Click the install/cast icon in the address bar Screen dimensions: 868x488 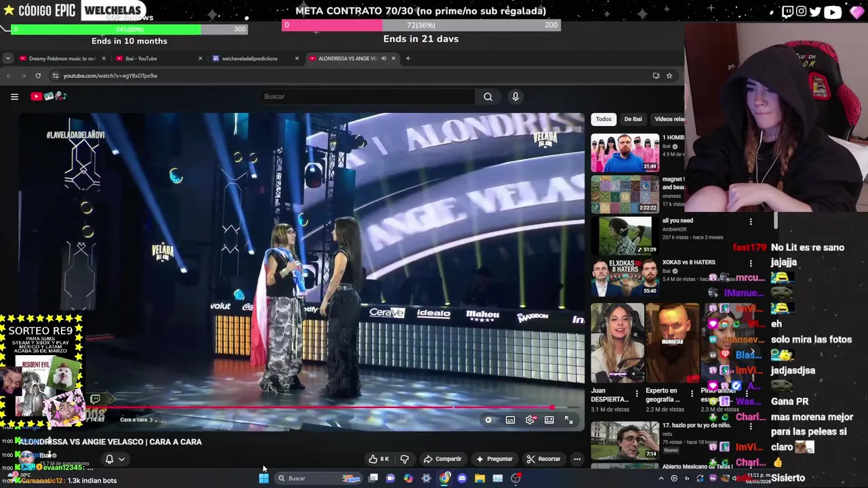point(656,76)
